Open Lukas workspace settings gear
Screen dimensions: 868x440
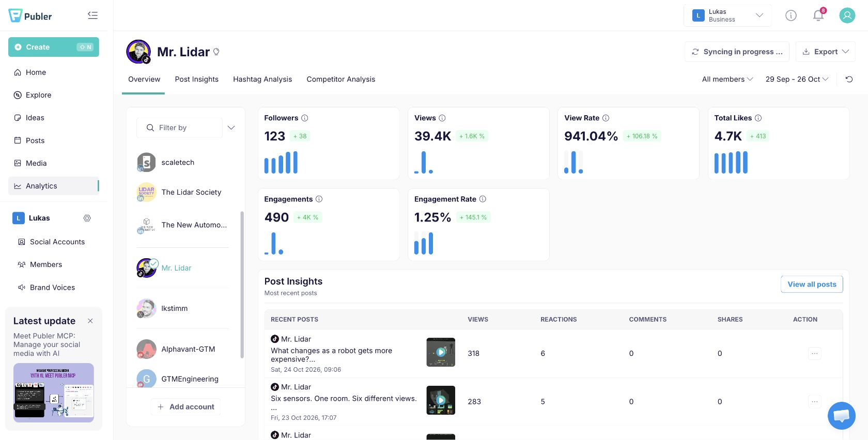tap(87, 218)
